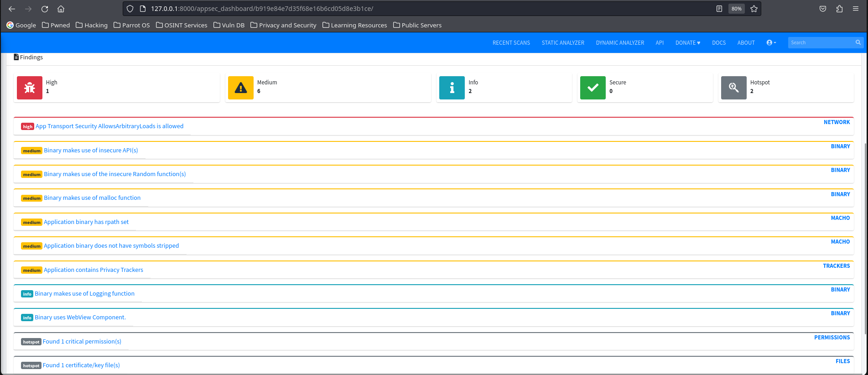The image size is (868, 375).
Task: Open Found 1 critical permission(s) hotspot
Action: tap(82, 341)
